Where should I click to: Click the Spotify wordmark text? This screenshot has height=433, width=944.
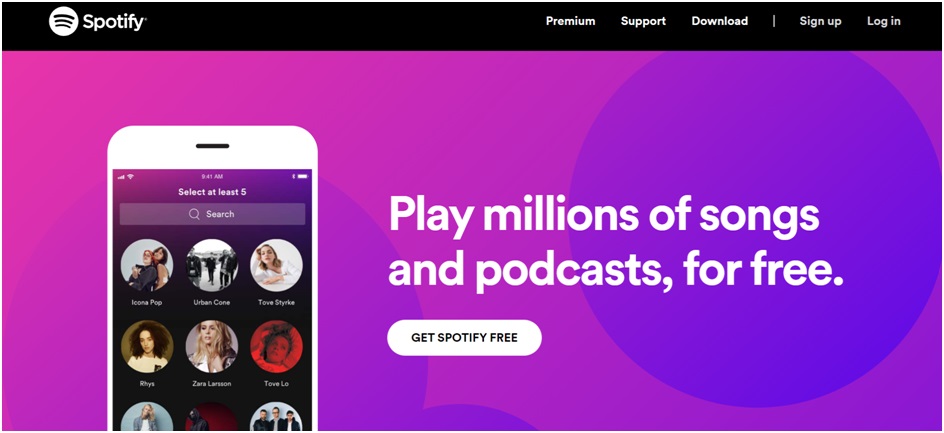point(114,22)
